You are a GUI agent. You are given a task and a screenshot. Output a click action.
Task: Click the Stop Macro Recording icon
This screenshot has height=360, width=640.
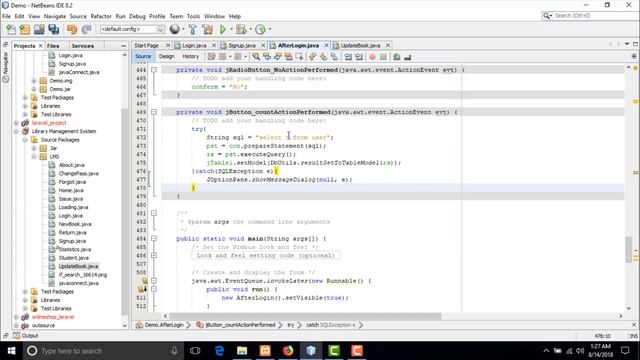[x=383, y=57]
